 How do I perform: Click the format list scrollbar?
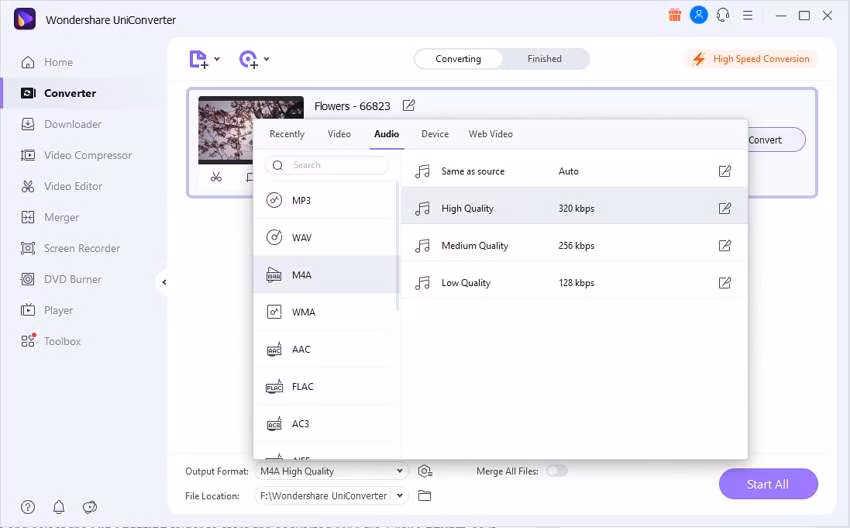397,247
